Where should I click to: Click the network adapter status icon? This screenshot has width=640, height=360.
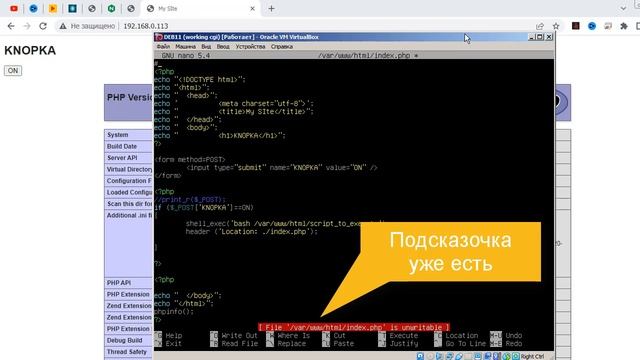click(449, 356)
